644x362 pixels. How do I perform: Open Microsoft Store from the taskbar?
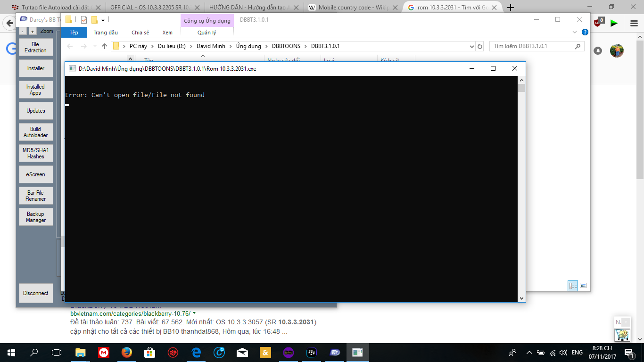coord(150,352)
